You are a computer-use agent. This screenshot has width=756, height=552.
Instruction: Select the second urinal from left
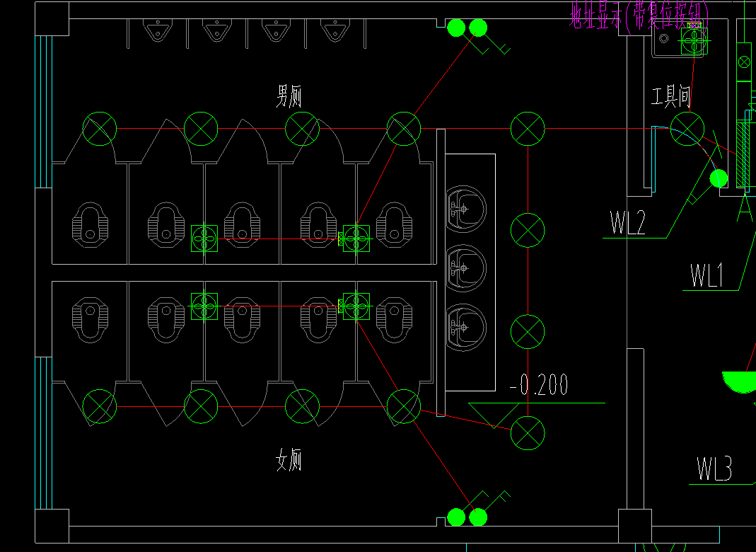pos(217,30)
